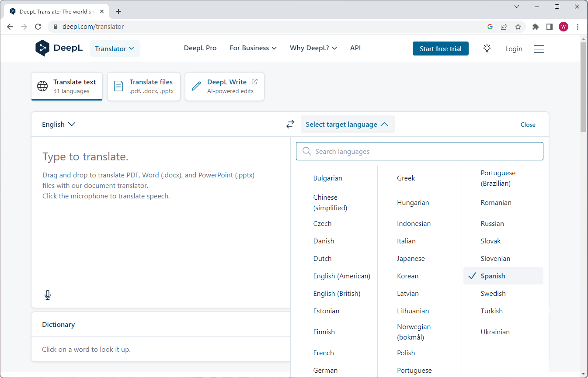
Task: Click the browser forward arrow
Action: pyautogui.click(x=24, y=27)
